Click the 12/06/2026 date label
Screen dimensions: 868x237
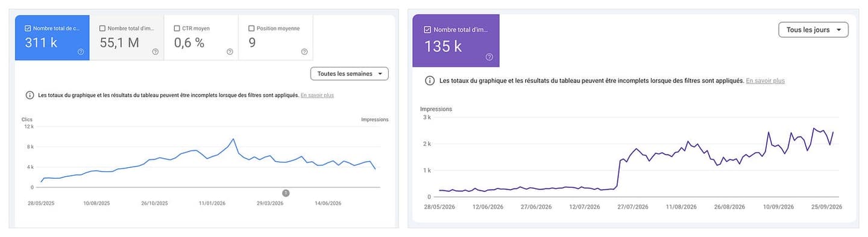click(488, 207)
